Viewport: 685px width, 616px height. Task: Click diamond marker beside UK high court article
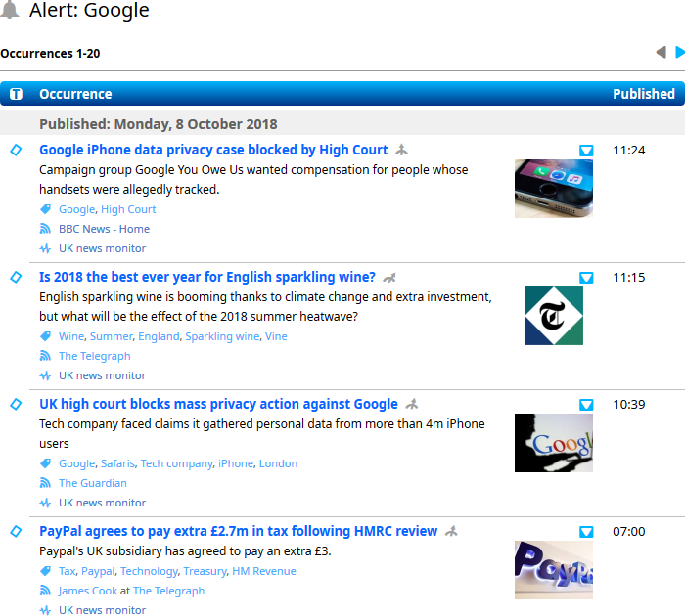(17, 404)
